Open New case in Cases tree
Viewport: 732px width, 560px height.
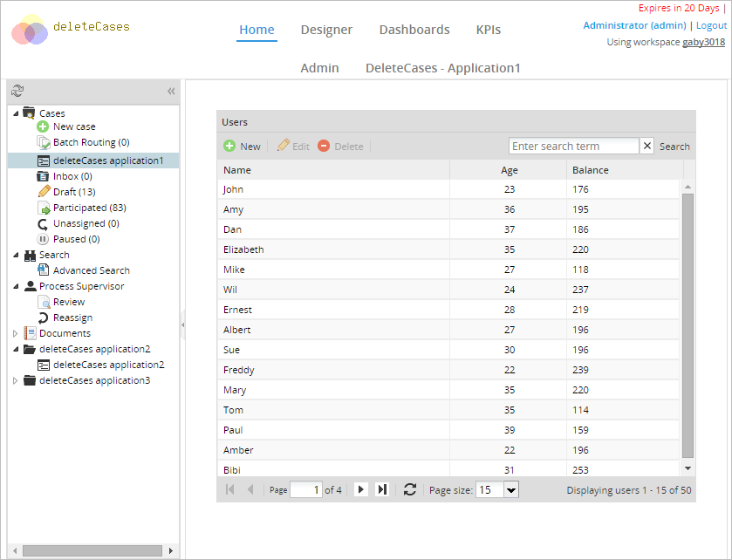73,126
